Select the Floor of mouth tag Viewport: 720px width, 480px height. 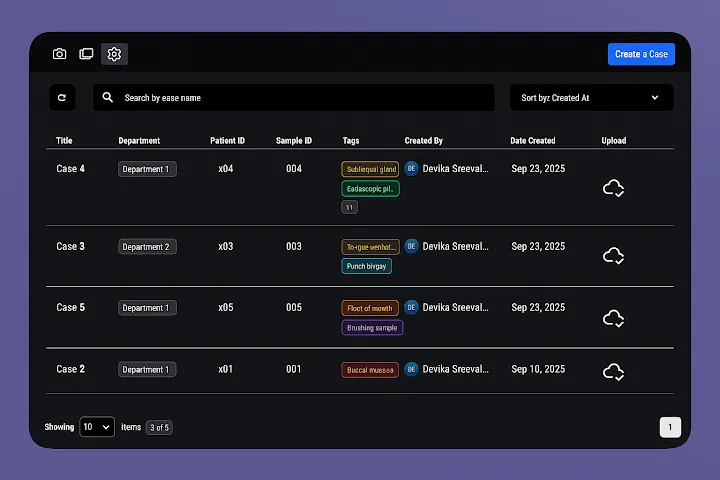click(x=370, y=308)
